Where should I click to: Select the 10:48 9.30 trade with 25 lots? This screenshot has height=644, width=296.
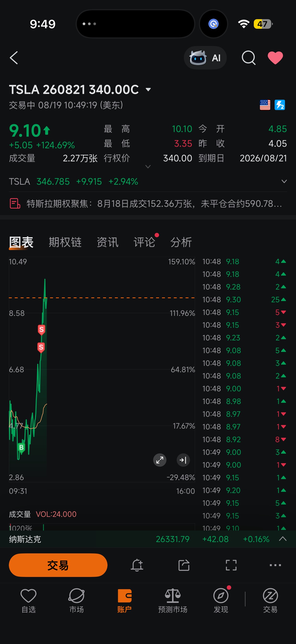click(244, 299)
